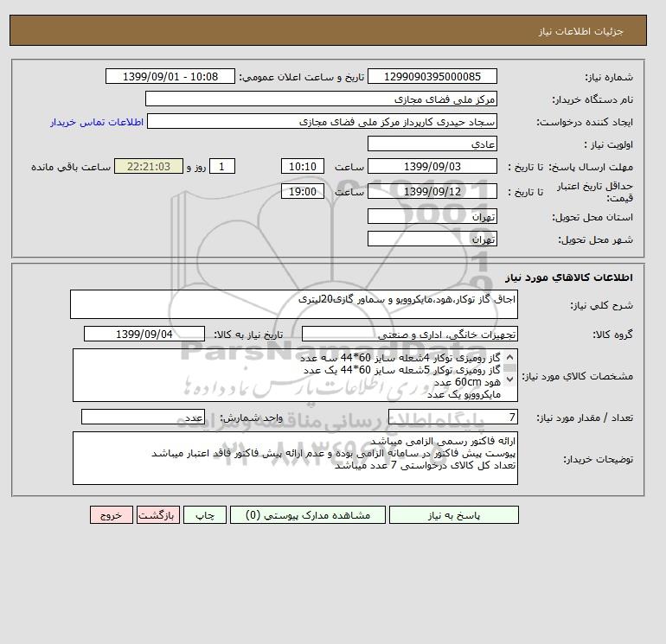Click buyer organization field مرکز ملی فضای مجازی

coord(321,99)
